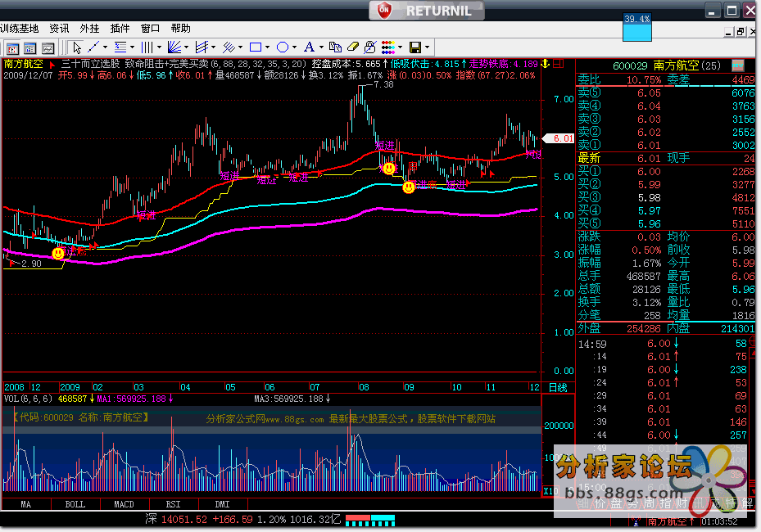The width and height of the screenshot is (761, 532).
Task: Click the second blue window layout icon
Action: point(30,48)
